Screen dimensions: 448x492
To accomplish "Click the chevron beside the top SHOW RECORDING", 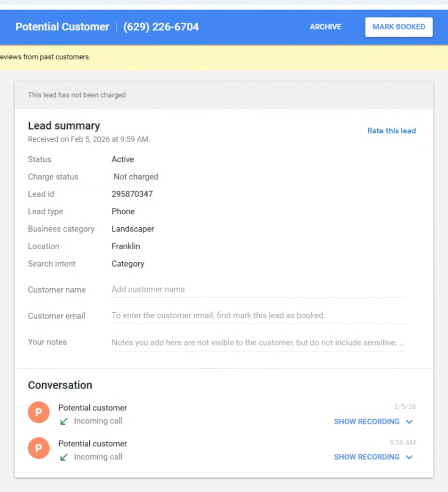I will [x=409, y=421].
